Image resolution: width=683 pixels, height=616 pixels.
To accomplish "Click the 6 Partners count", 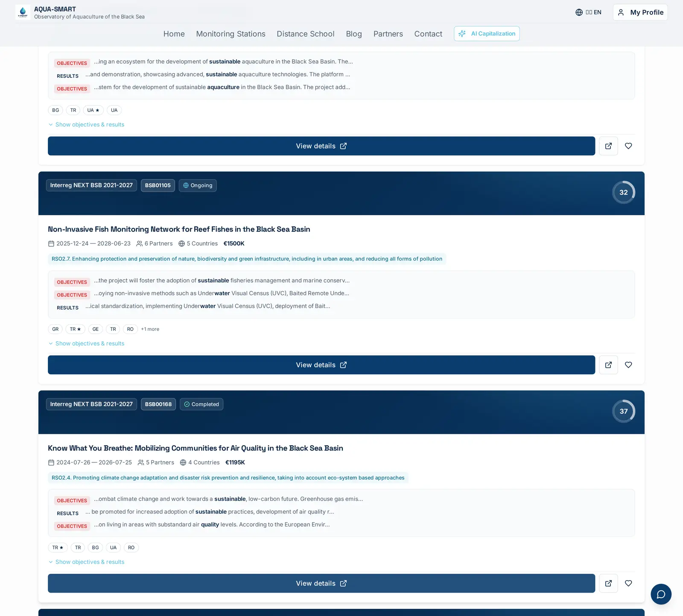I will coord(155,244).
